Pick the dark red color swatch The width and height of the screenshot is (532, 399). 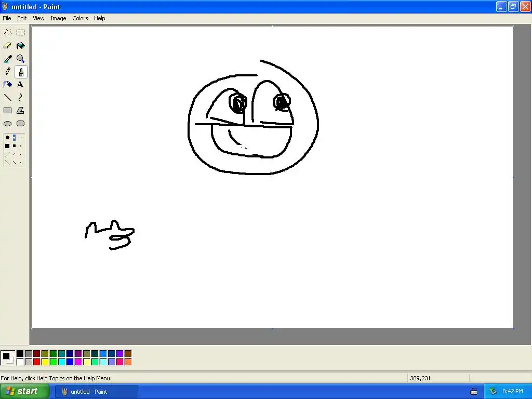click(x=37, y=354)
